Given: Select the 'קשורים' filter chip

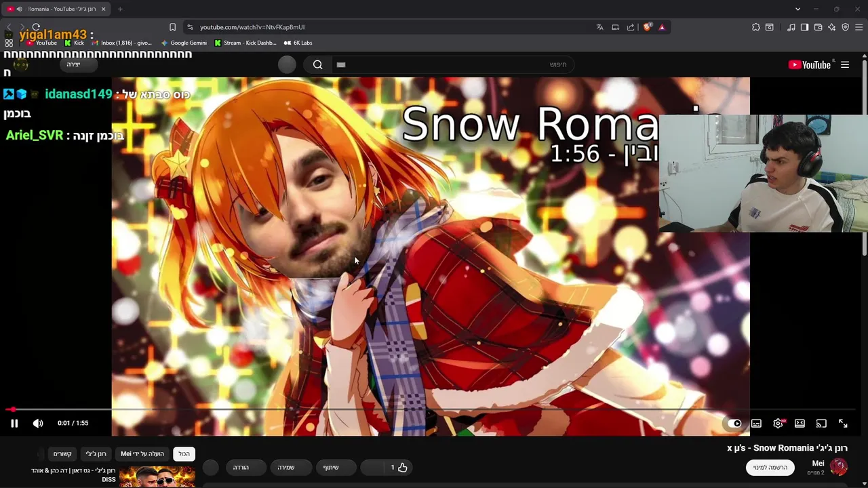Looking at the screenshot, I should pos(62,453).
